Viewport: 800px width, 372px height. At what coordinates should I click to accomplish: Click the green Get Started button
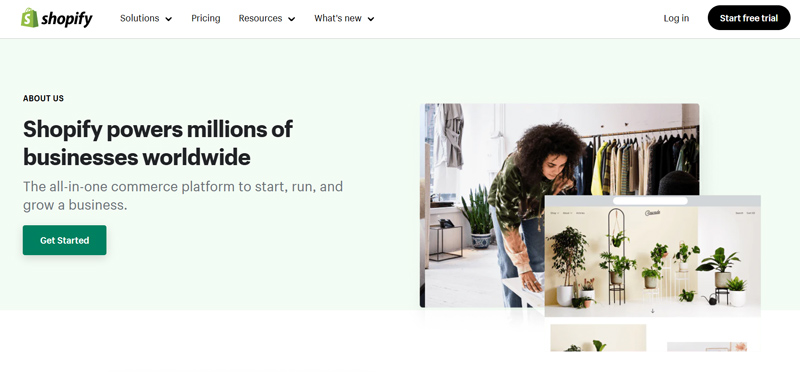point(64,240)
